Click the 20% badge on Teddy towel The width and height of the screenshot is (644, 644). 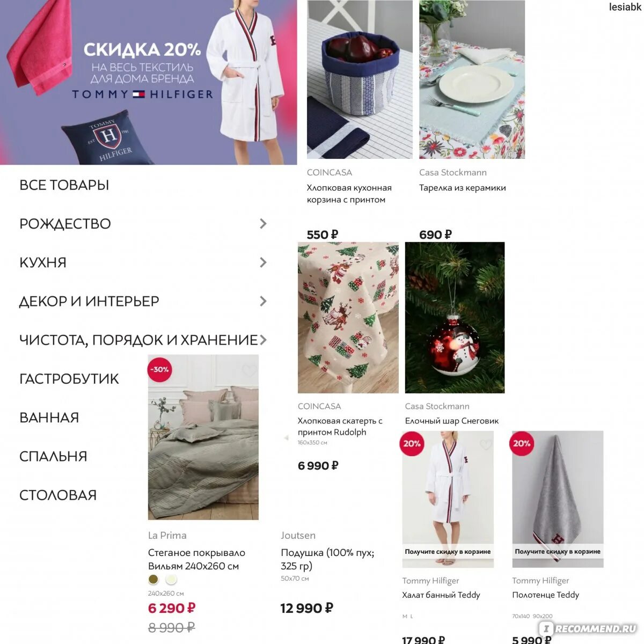click(522, 444)
